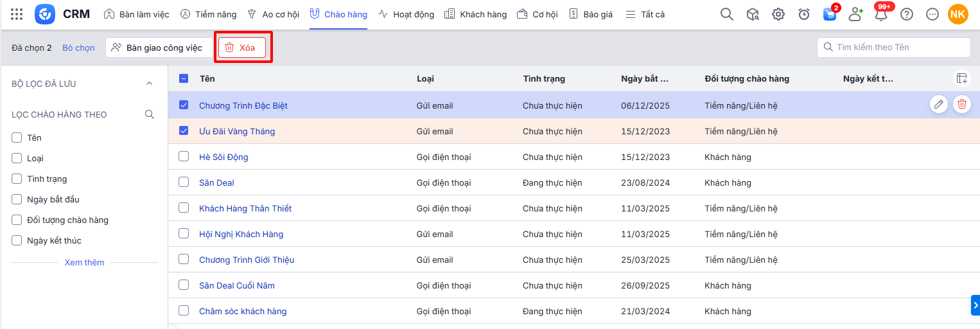980x329 pixels.
Task: Click pencil edit icon on Chương Trình Đặc Biệt row
Action: [x=939, y=104]
